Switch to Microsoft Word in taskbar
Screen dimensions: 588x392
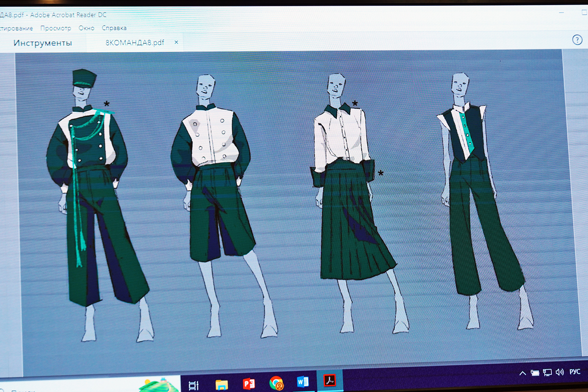[x=302, y=382]
